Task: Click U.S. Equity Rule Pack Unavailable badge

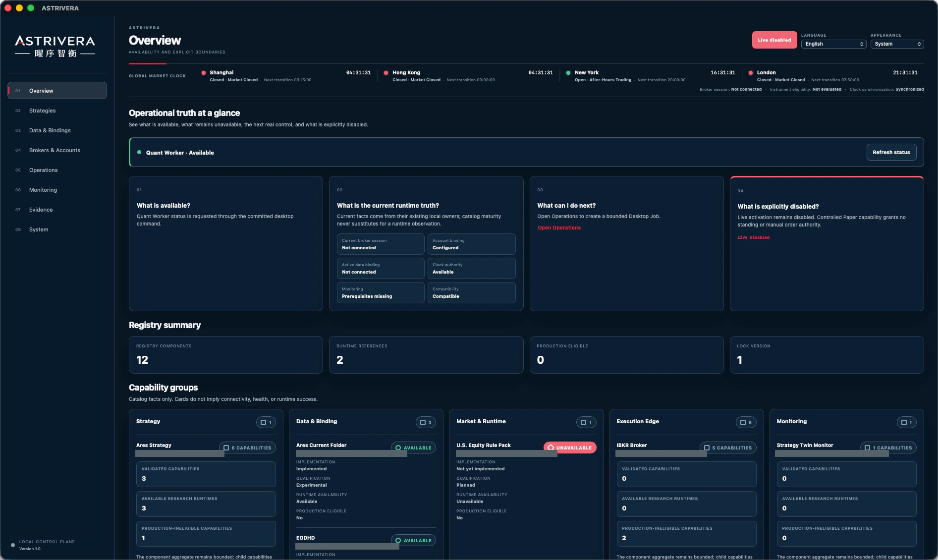Action: coord(570,448)
